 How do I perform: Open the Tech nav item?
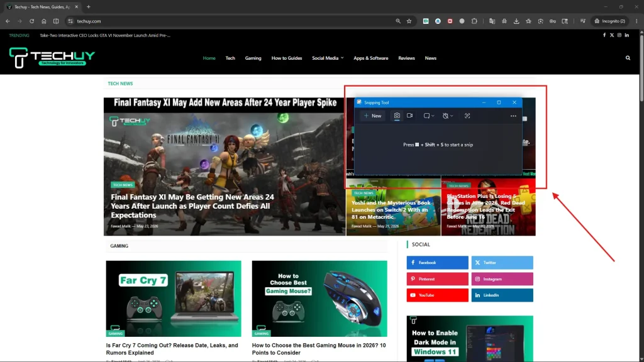pos(230,58)
